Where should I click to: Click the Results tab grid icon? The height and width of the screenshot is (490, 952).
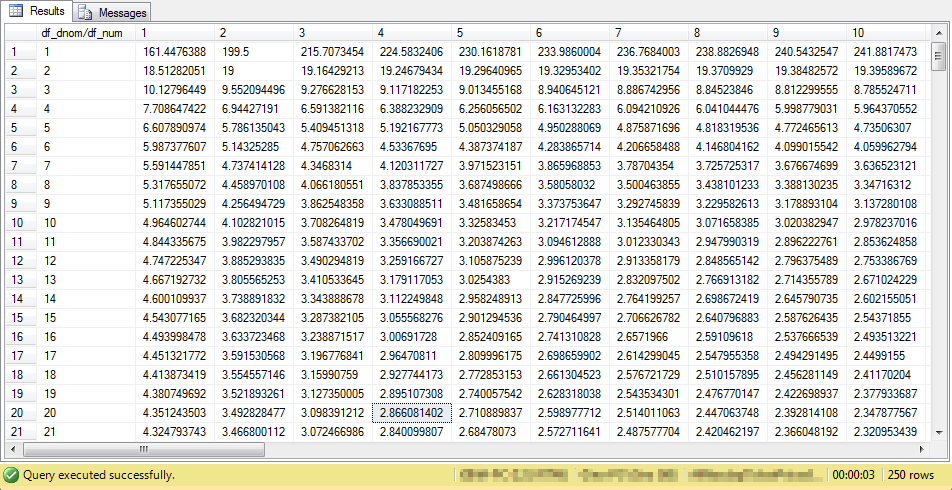coord(15,12)
